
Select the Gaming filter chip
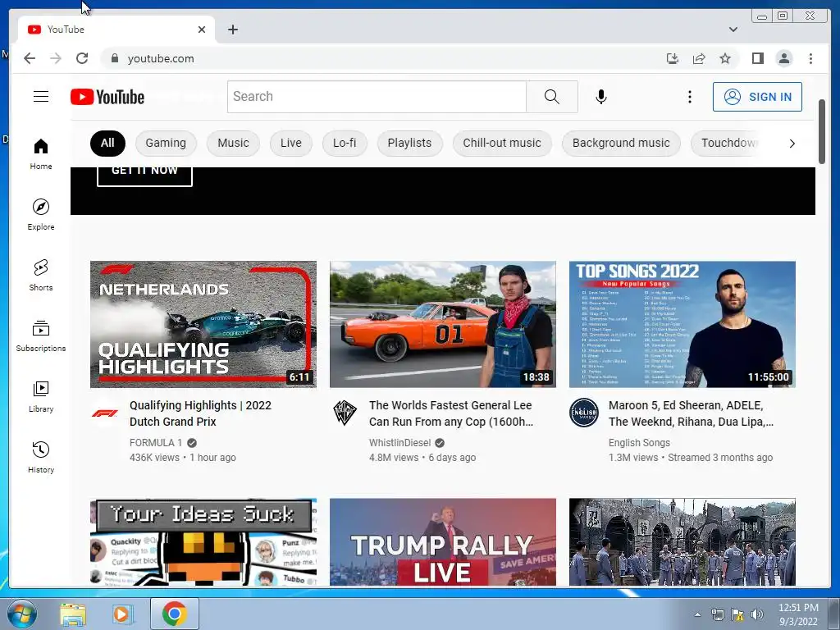[166, 143]
